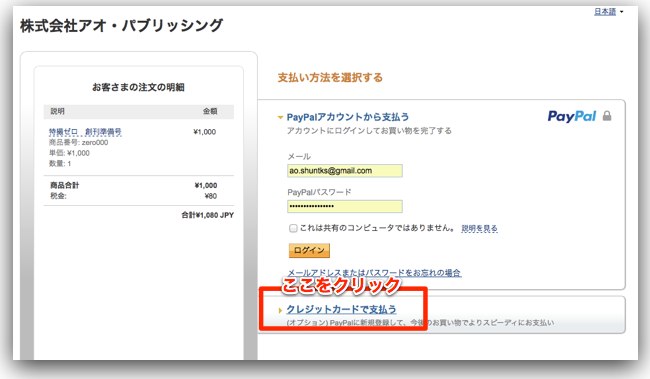Image resolution: width=650 pixels, height=379 pixels.
Task: Click the 合計¥1,080 JPY total text
Action: coord(207,215)
